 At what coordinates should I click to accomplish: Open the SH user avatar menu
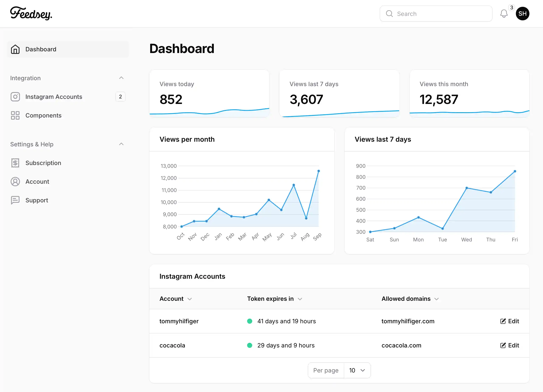point(522,14)
